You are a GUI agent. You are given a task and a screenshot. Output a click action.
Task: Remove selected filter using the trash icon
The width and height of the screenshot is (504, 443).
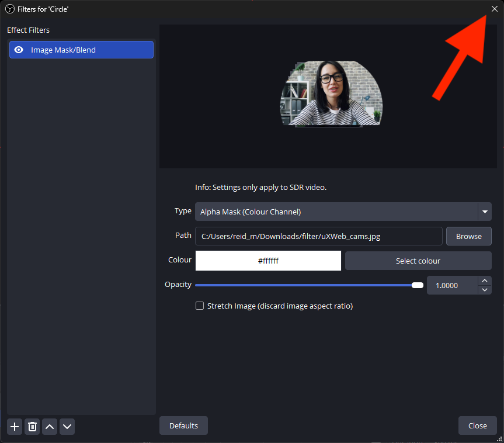pos(32,427)
